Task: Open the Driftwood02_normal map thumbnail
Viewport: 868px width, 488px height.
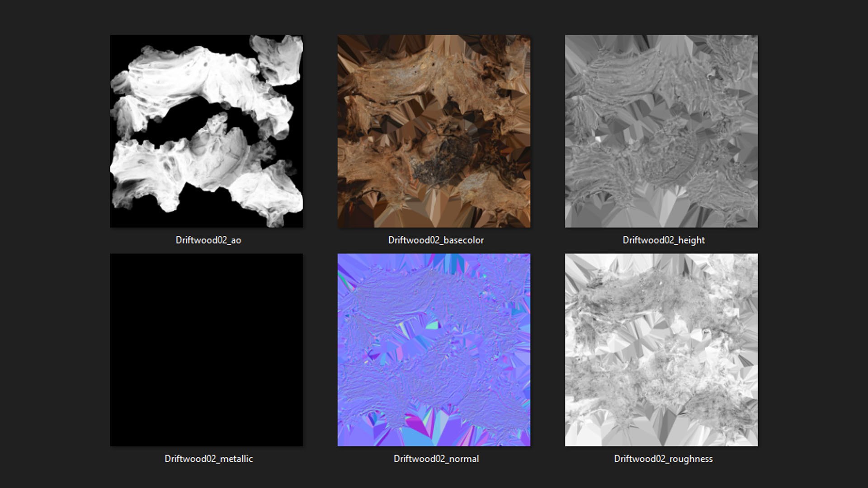Action: coord(434,350)
